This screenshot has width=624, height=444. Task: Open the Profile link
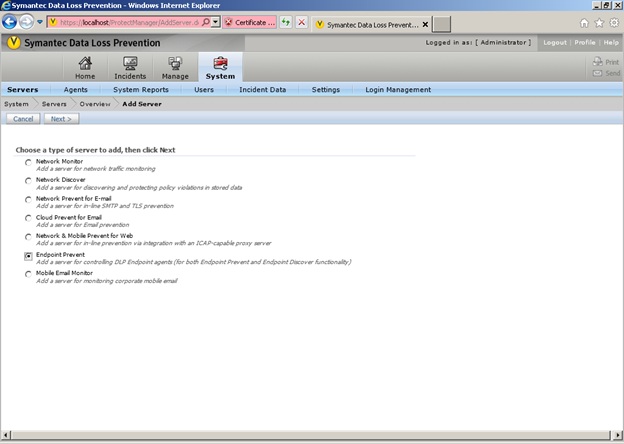(x=585, y=42)
